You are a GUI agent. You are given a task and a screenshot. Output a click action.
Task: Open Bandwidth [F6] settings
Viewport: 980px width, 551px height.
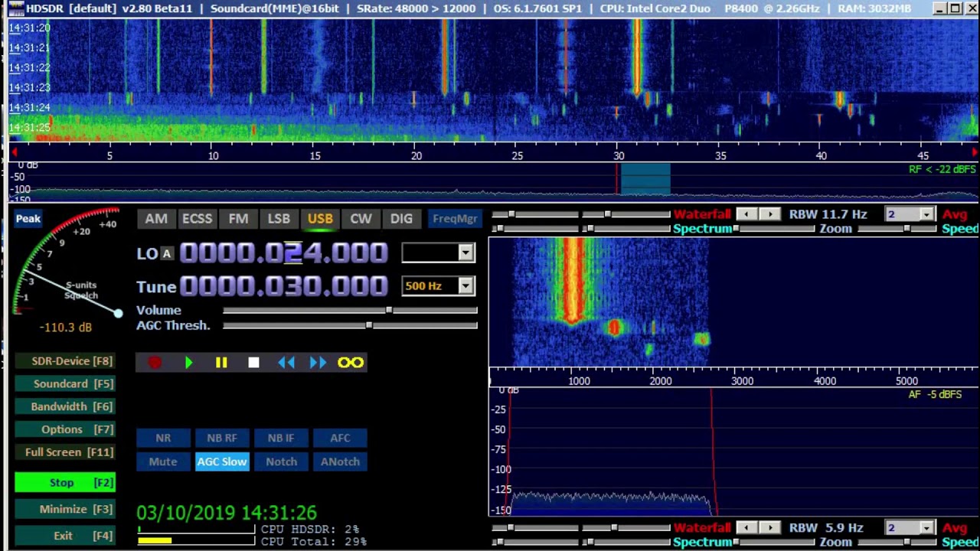[x=65, y=406]
